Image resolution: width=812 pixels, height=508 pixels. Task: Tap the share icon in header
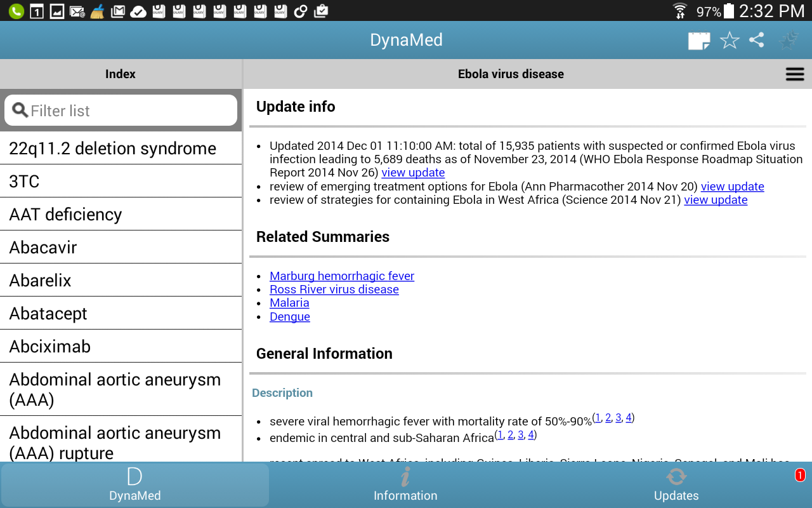(x=756, y=40)
